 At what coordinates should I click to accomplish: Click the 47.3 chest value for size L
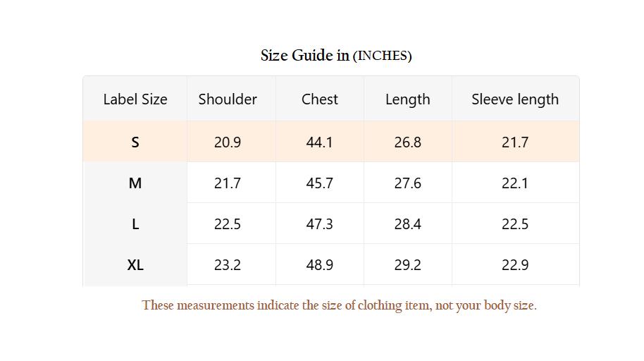[320, 224]
